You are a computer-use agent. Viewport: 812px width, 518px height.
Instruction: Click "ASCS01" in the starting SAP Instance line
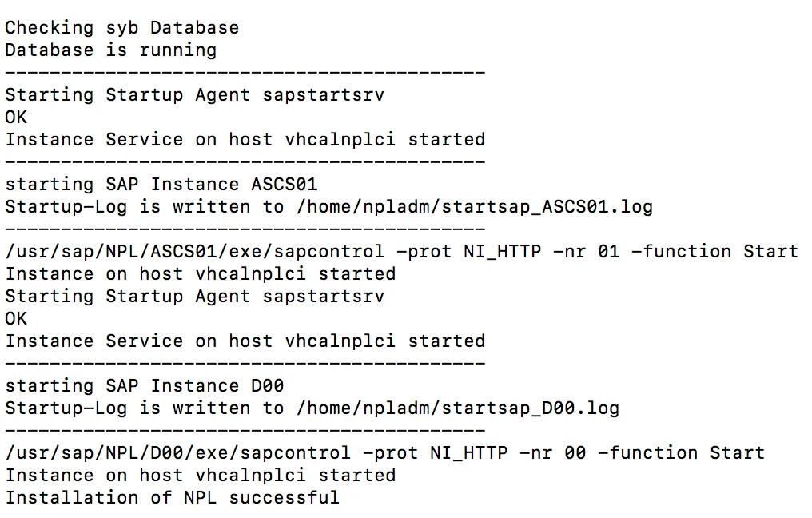(284, 185)
